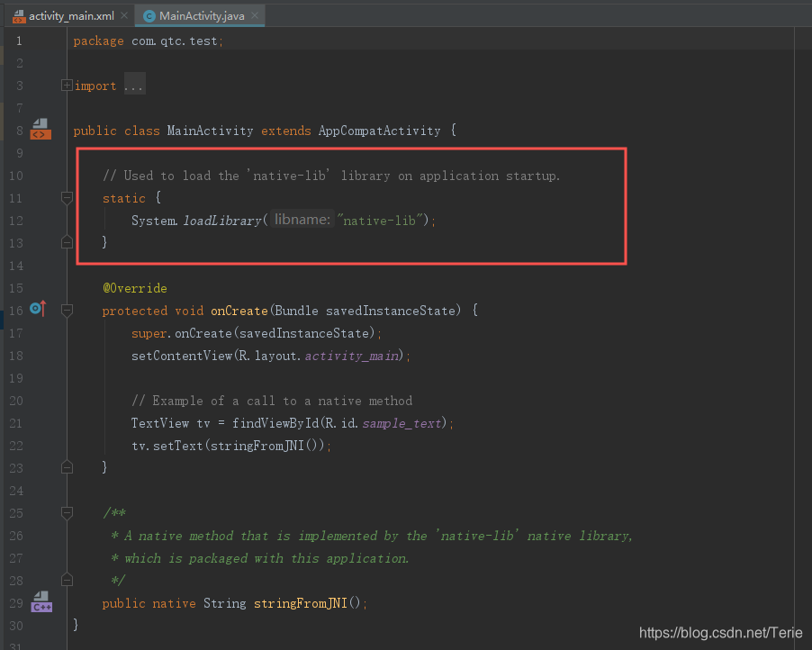Click the libname parameter hint in loadLibrary
Viewport: 812px width, 650px height.
coord(302,219)
